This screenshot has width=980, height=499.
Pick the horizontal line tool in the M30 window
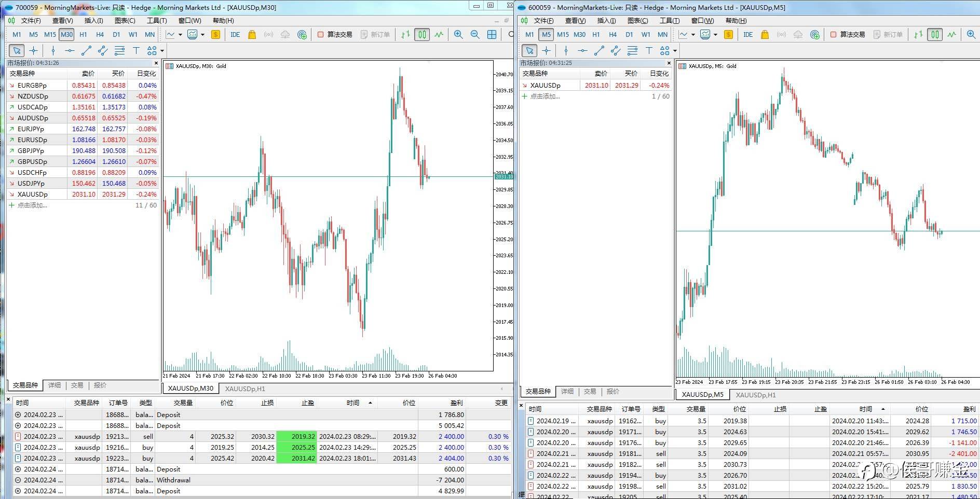click(70, 50)
